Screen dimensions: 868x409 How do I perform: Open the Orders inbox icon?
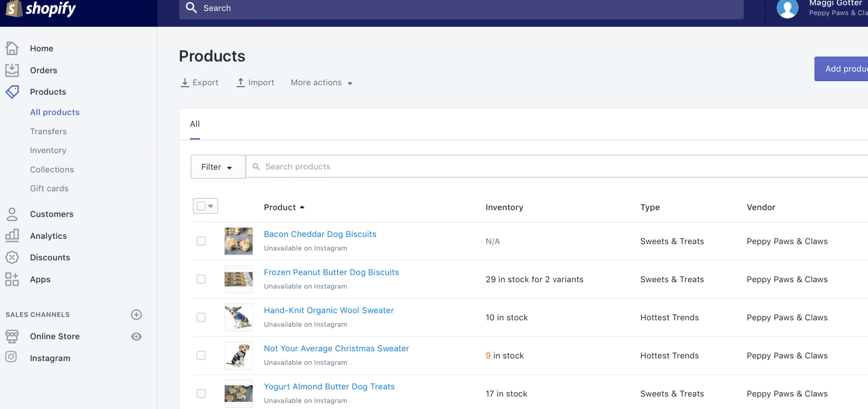(x=12, y=70)
